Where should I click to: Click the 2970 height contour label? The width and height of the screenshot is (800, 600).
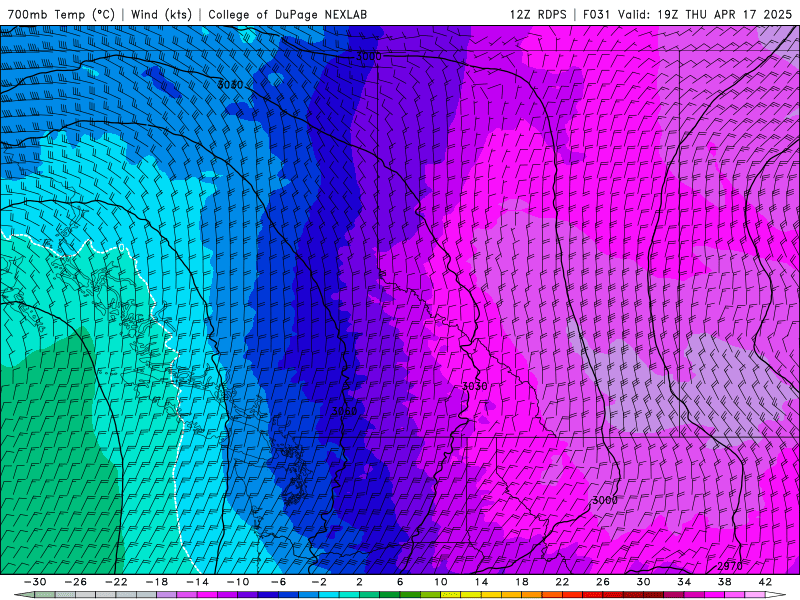[730, 566]
